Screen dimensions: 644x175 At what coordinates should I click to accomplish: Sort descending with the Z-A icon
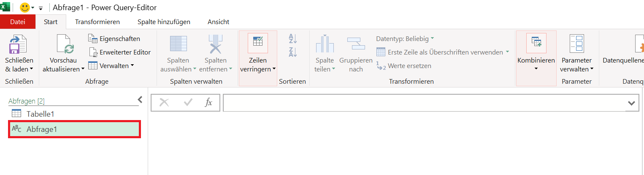[293, 52]
